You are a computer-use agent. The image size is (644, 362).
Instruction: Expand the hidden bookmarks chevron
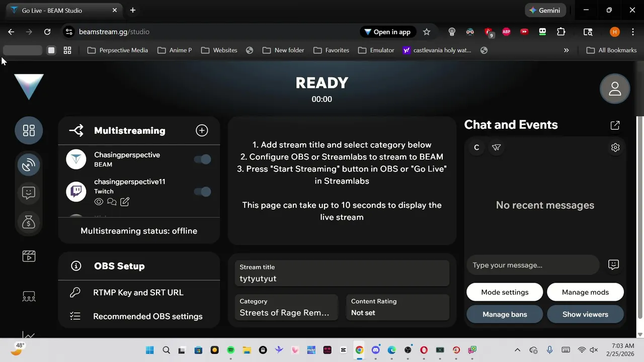pos(566,50)
